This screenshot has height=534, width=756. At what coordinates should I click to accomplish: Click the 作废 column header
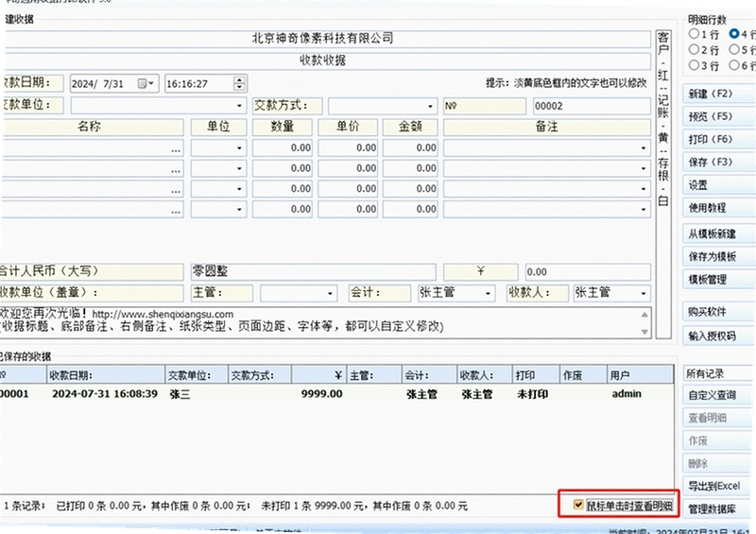coord(583,375)
